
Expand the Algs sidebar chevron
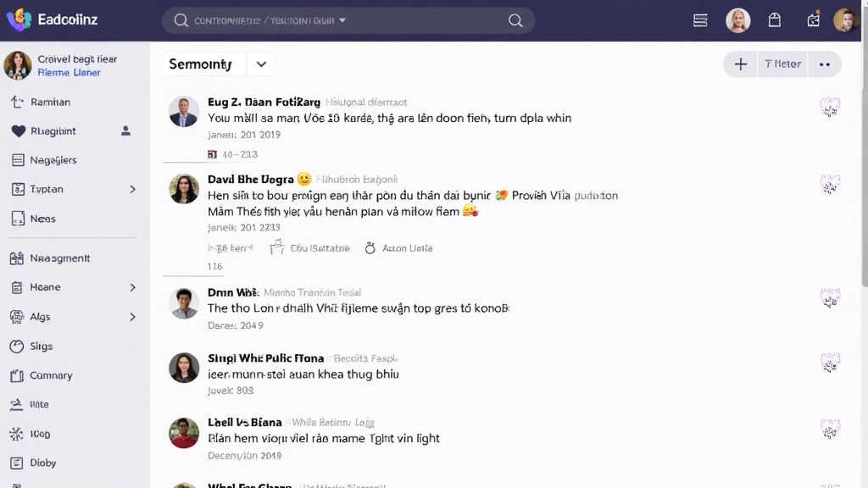point(132,317)
